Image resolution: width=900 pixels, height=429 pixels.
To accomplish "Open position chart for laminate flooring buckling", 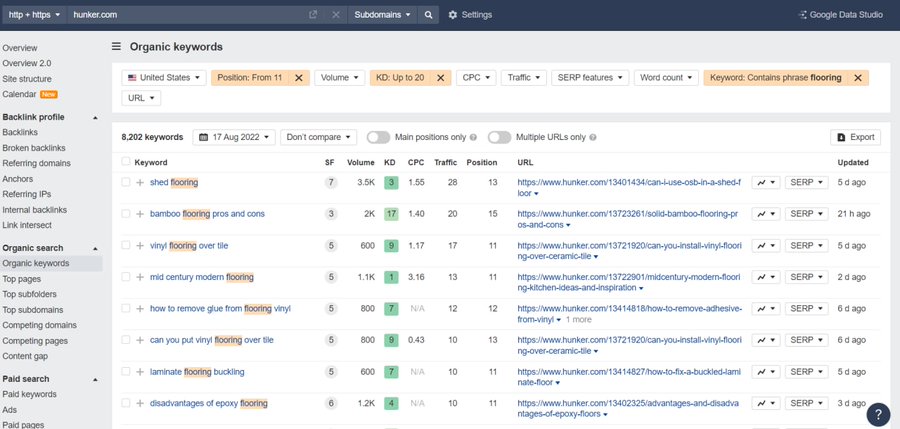I will (766, 372).
